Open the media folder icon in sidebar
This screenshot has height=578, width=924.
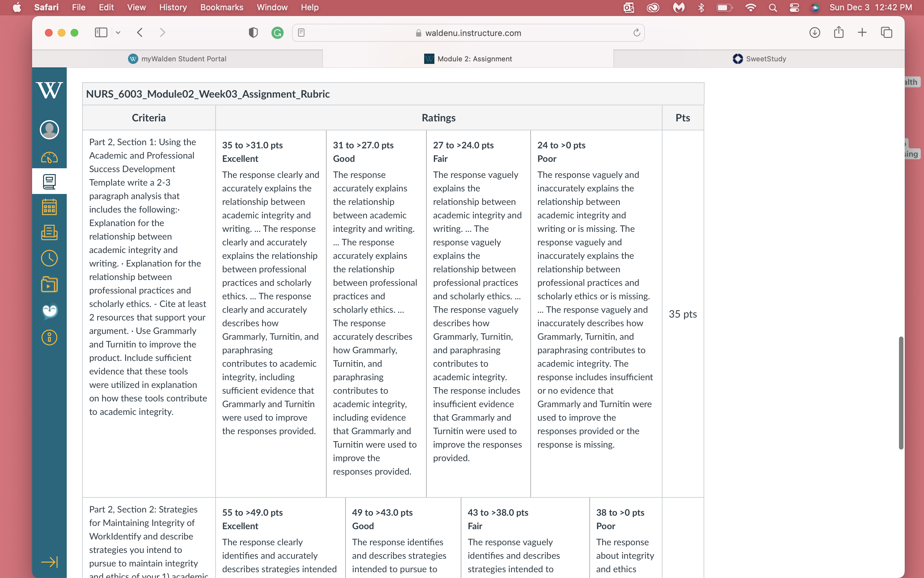point(49,285)
